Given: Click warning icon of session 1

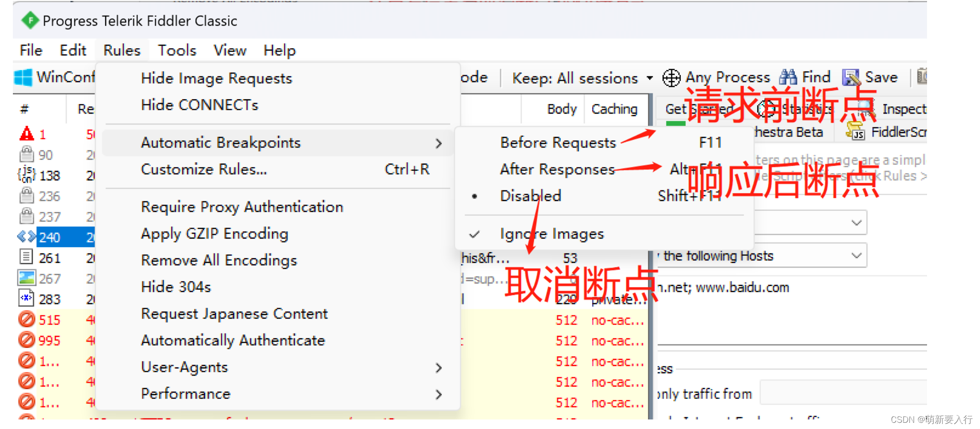Looking at the screenshot, I should (27, 134).
